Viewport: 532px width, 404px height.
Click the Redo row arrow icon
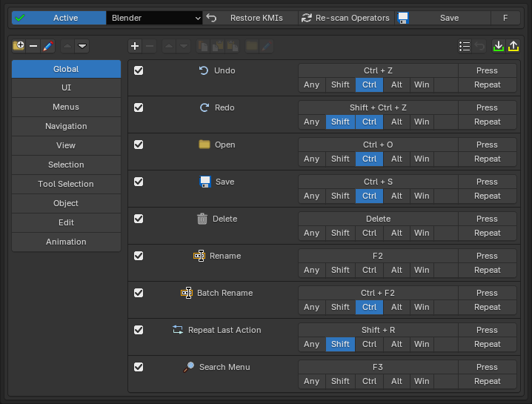pyautogui.click(x=205, y=107)
